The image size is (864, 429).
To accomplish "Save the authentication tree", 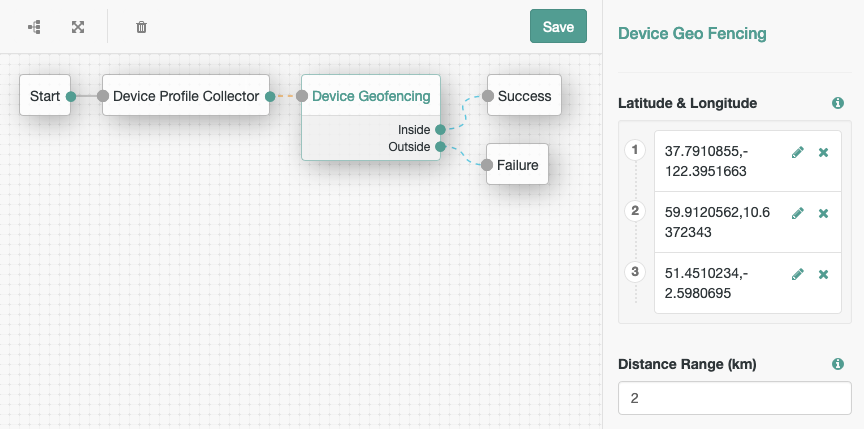I will 558,26.
